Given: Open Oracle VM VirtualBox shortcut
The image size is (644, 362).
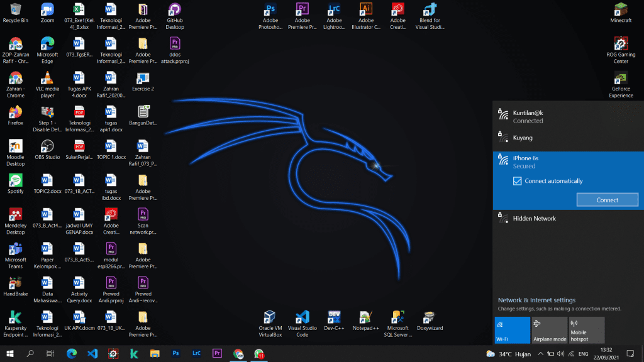Looking at the screenshot, I should pos(270,317).
